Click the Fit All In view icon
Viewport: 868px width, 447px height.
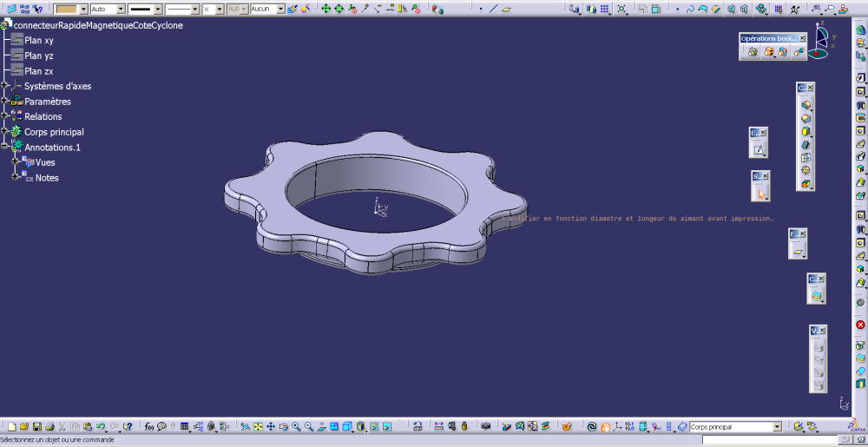258,426
